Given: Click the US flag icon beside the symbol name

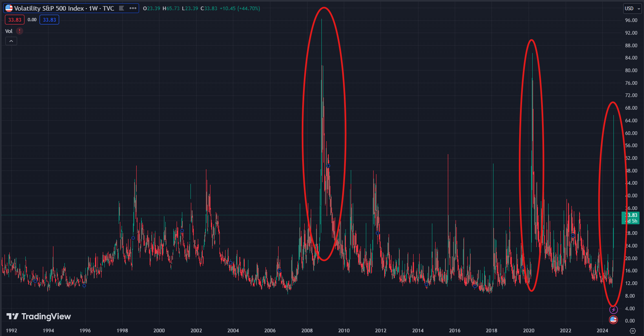Looking at the screenshot, I should (9, 8).
